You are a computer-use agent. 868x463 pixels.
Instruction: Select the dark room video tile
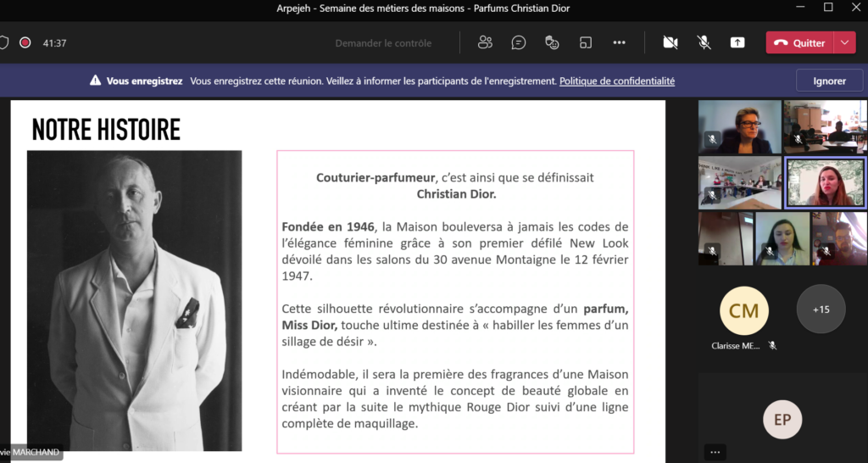tap(726, 238)
